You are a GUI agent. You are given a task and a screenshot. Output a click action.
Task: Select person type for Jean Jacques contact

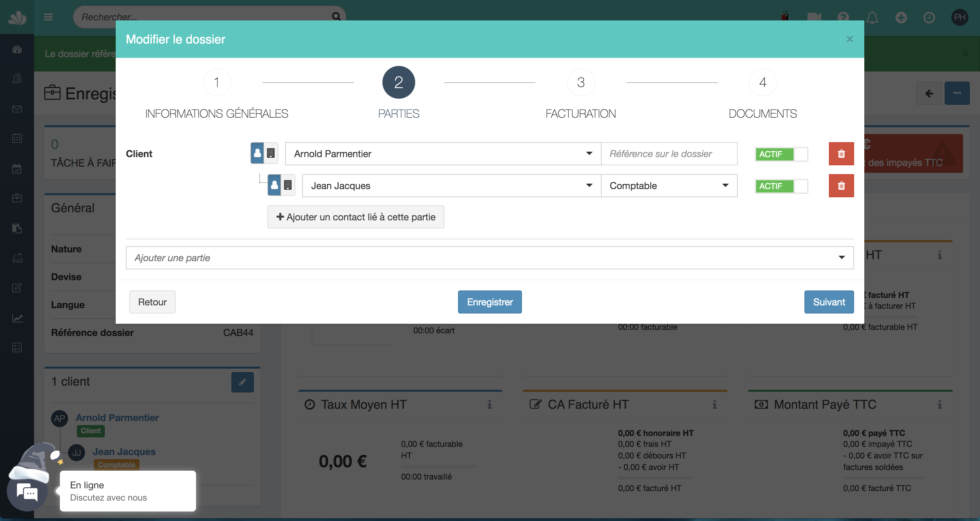tap(275, 185)
